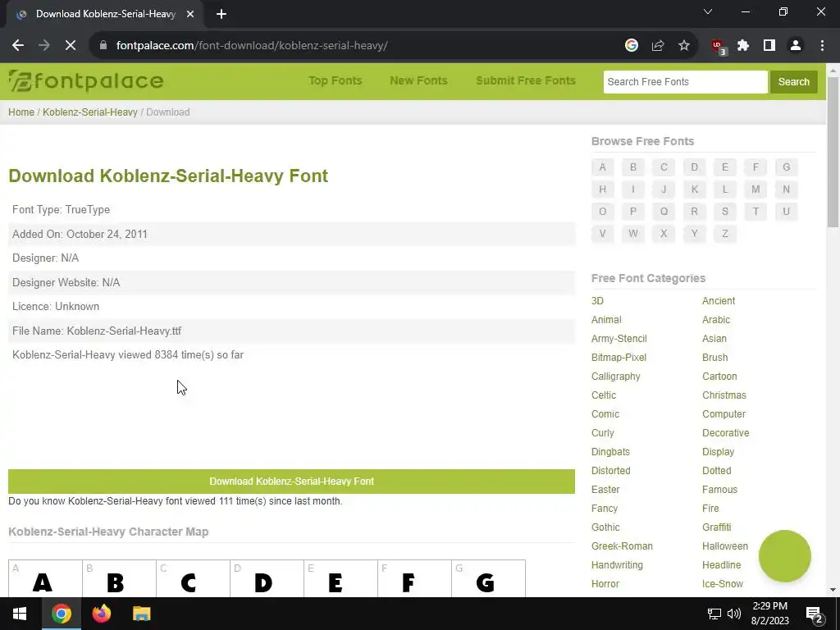Viewport: 840px width, 630px height.
Task: Close the Download Koblenz-Serial-Heavy tab
Action: (x=190, y=14)
